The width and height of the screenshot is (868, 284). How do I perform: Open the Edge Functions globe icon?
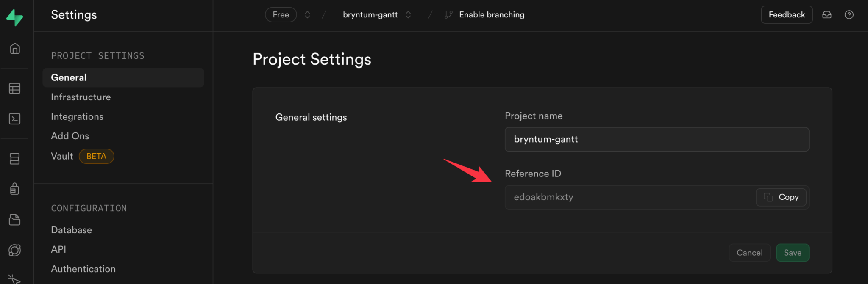15,250
